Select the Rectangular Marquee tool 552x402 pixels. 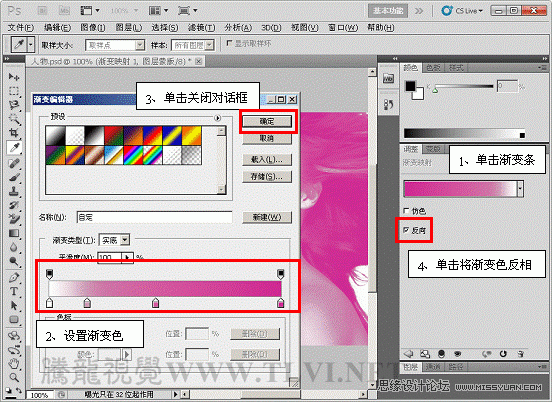point(14,91)
